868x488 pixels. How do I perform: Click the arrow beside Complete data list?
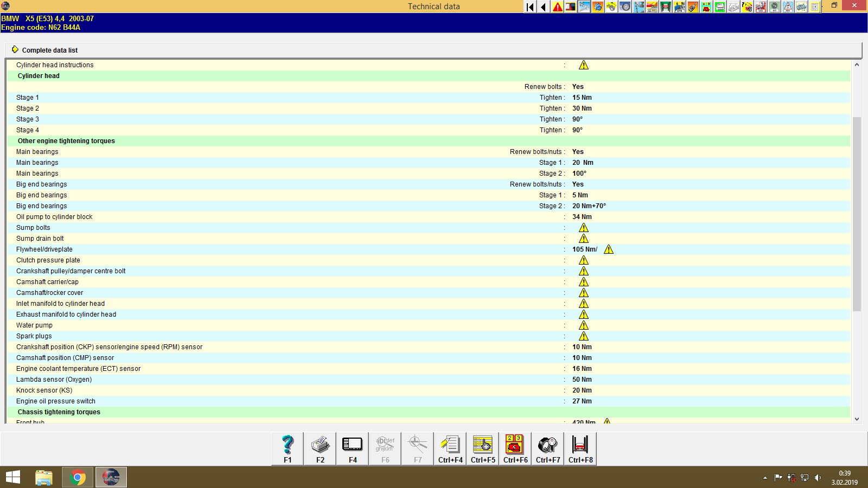(15, 49)
